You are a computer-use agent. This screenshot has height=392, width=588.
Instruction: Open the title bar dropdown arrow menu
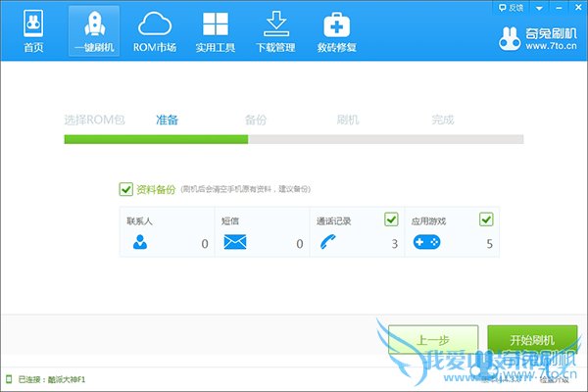tap(539, 8)
